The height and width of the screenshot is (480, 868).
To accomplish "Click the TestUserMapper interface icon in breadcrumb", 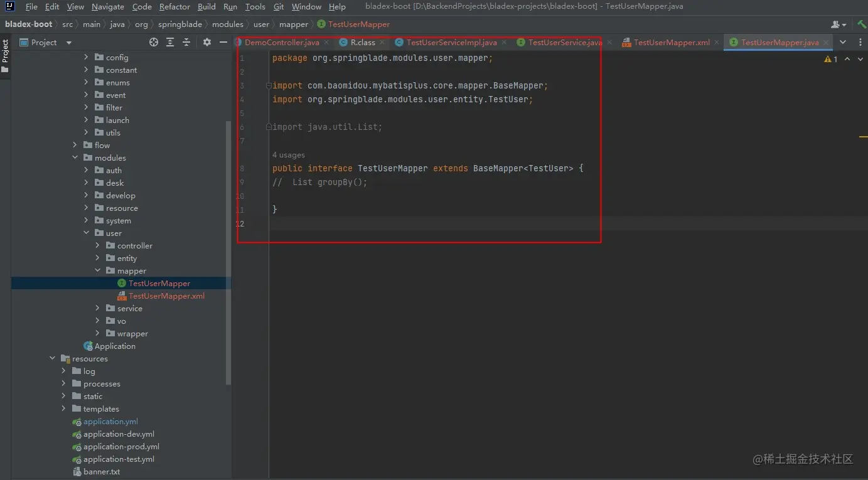I will [x=321, y=24].
